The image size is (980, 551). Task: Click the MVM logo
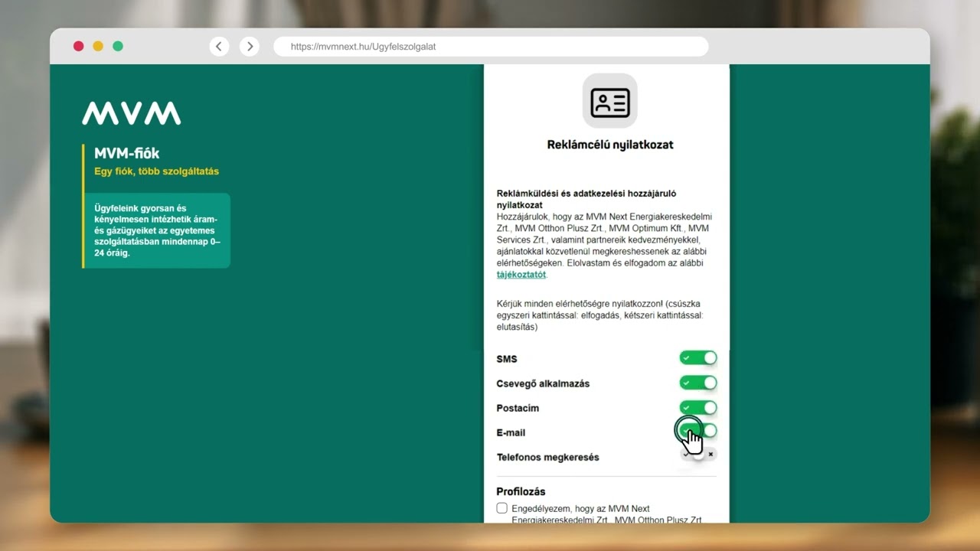click(132, 113)
